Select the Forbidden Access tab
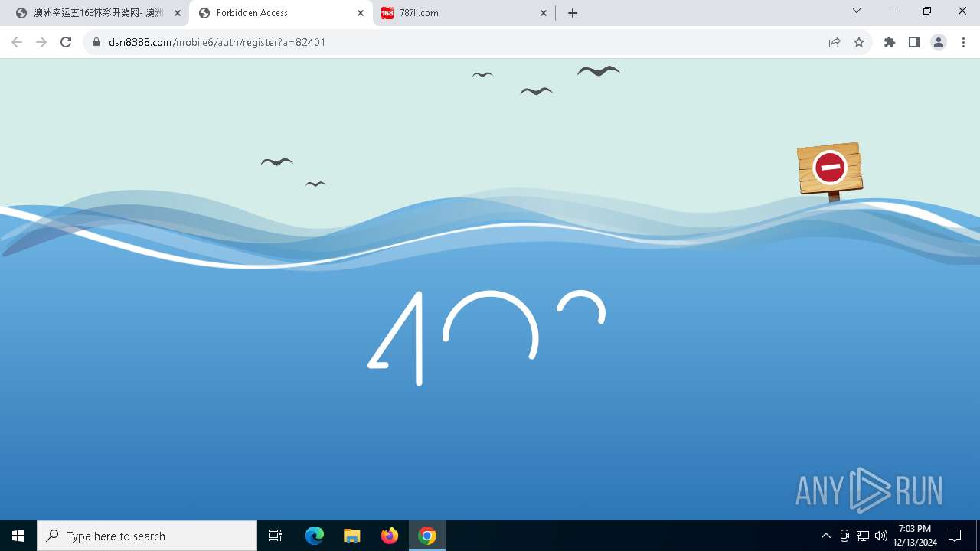 pyautogui.click(x=281, y=13)
